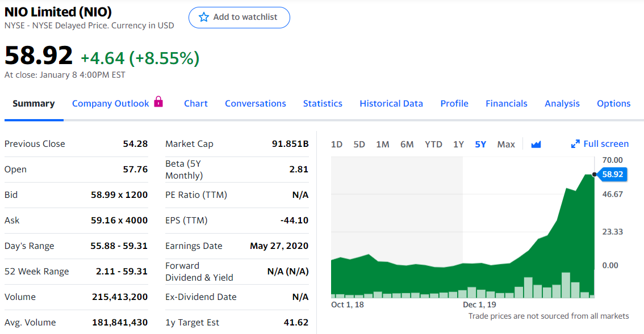The height and width of the screenshot is (334, 644).
Task: Click the 52 Week Range value 2.11 - 59.31
Action: (122, 271)
